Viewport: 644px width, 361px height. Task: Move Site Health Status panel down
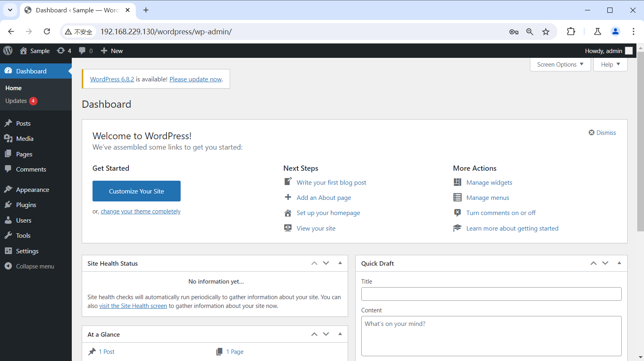coord(326,263)
